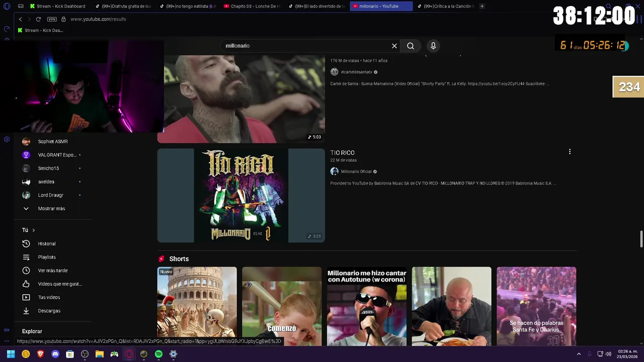Click the page vertical scrollbar thumb
644x362 pixels.
click(641, 239)
